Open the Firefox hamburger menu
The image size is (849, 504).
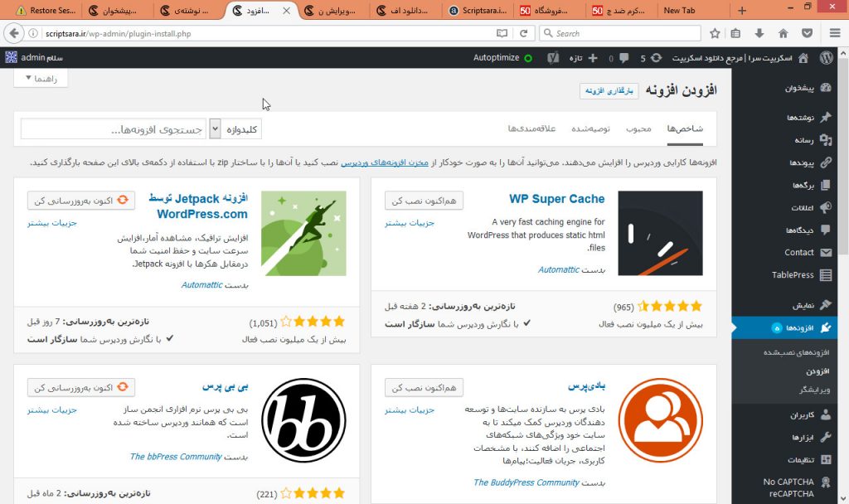point(835,33)
